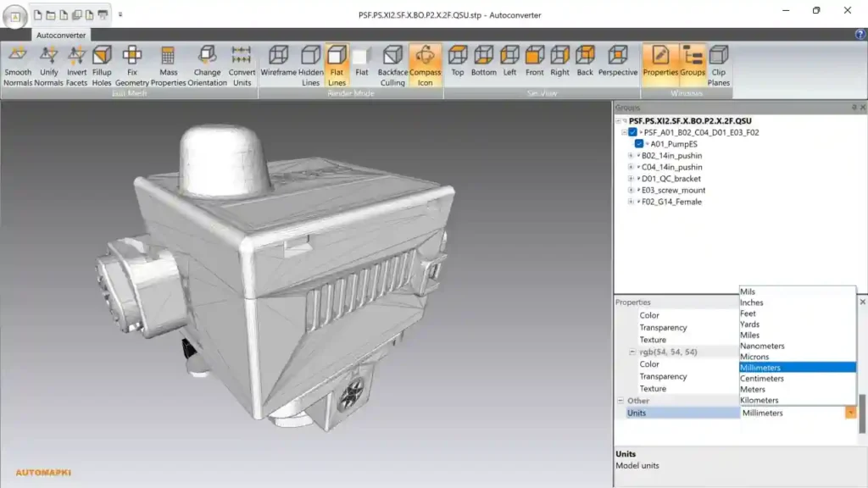The image size is (868, 488).
Task: Select the Smooth Normals tool
Action: (x=18, y=66)
